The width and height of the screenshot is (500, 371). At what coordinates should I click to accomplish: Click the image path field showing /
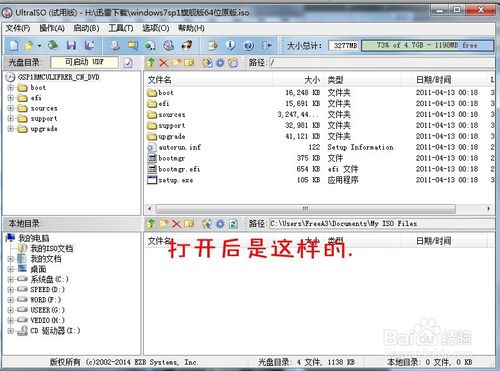point(382,62)
